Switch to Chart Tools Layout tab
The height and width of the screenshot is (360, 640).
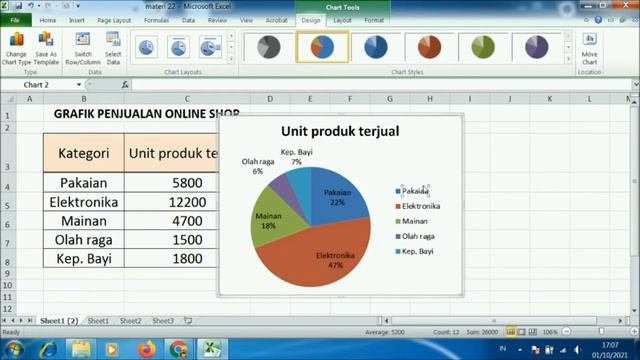[x=342, y=20]
